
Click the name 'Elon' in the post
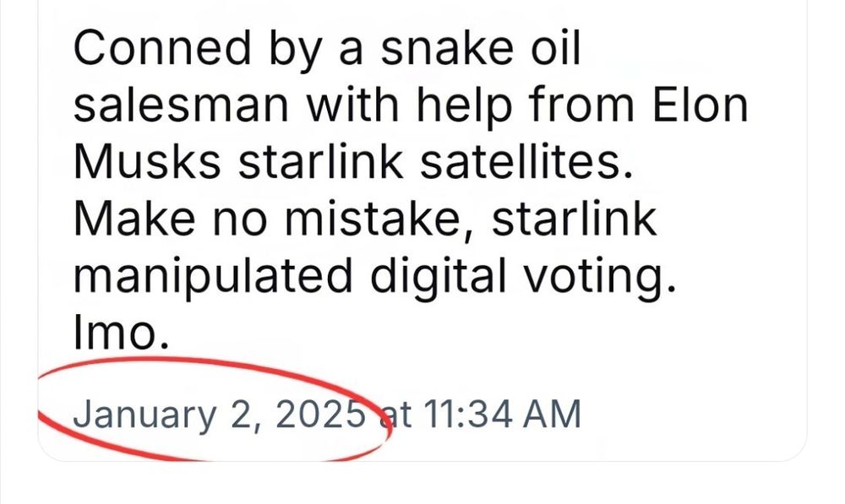click(701, 105)
